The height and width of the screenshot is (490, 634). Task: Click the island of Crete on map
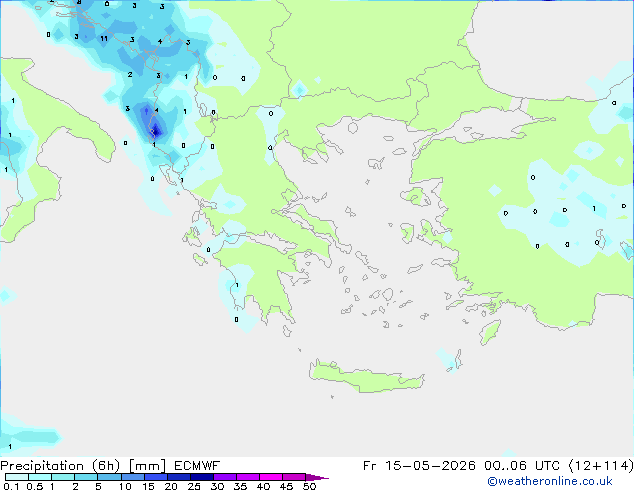coord(366,376)
